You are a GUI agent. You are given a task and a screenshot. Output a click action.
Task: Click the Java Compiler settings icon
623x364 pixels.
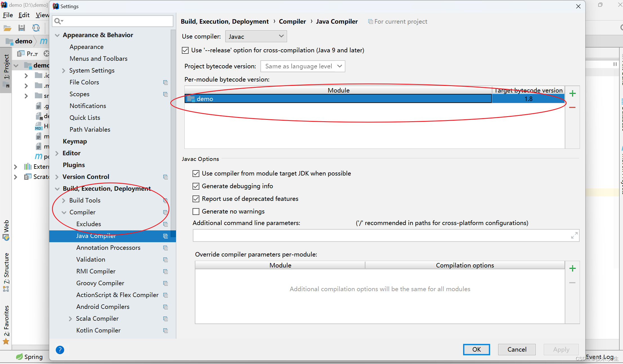click(x=165, y=236)
